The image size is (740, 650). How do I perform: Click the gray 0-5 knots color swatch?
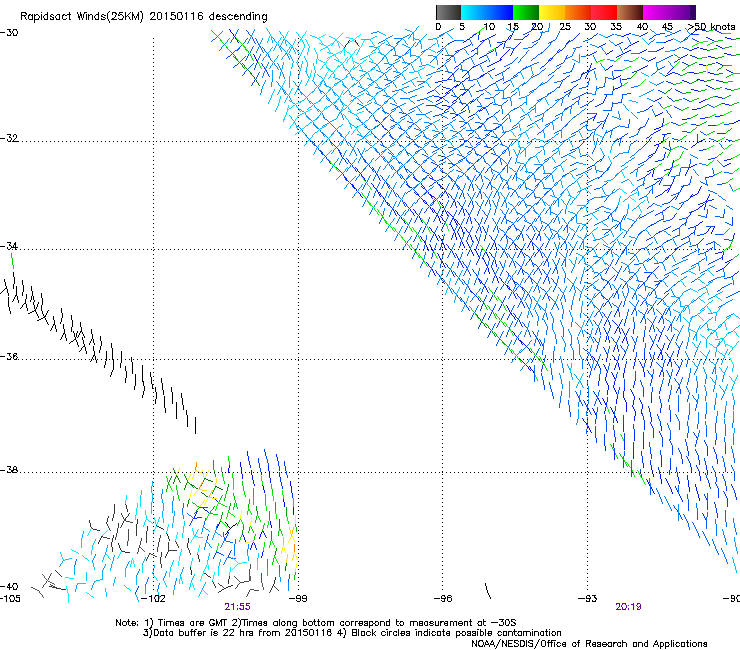click(449, 12)
